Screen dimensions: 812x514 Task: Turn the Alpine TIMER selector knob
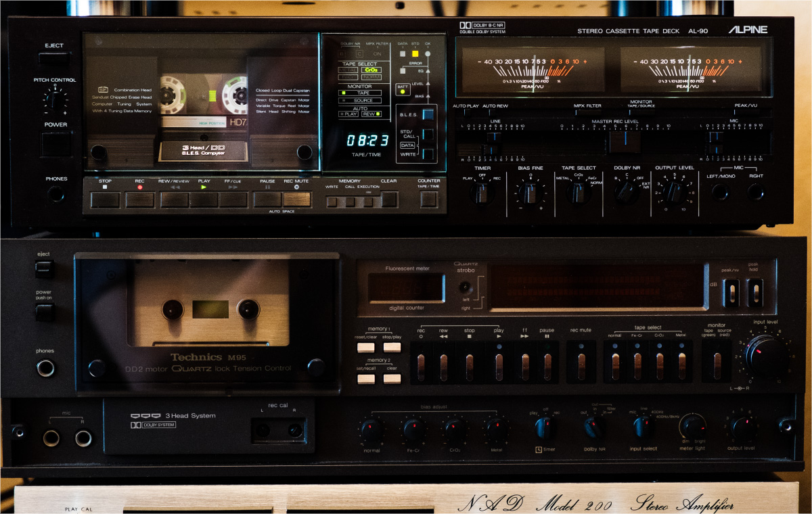tap(482, 193)
